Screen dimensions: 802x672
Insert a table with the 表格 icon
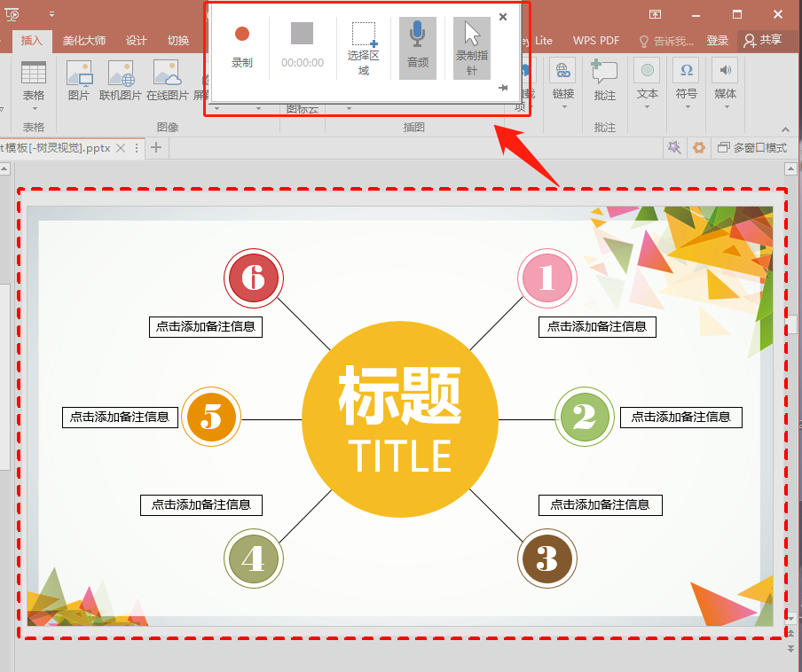(x=34, y=73)
